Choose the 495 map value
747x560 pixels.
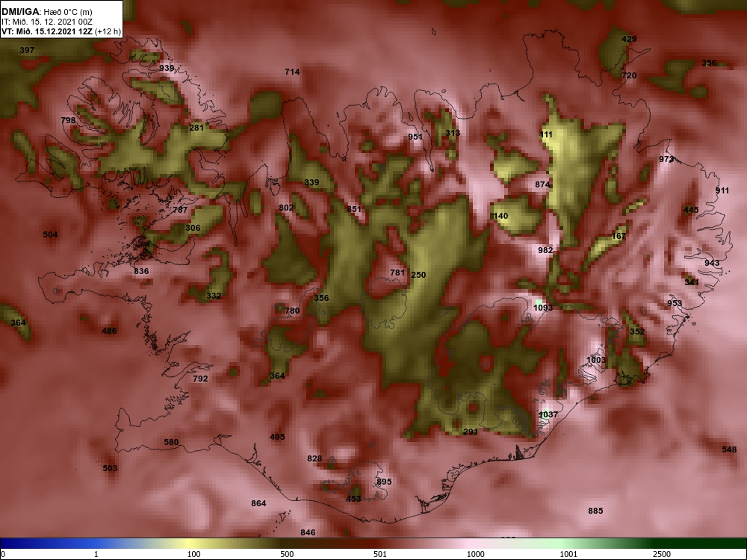(x=277, y=437)
